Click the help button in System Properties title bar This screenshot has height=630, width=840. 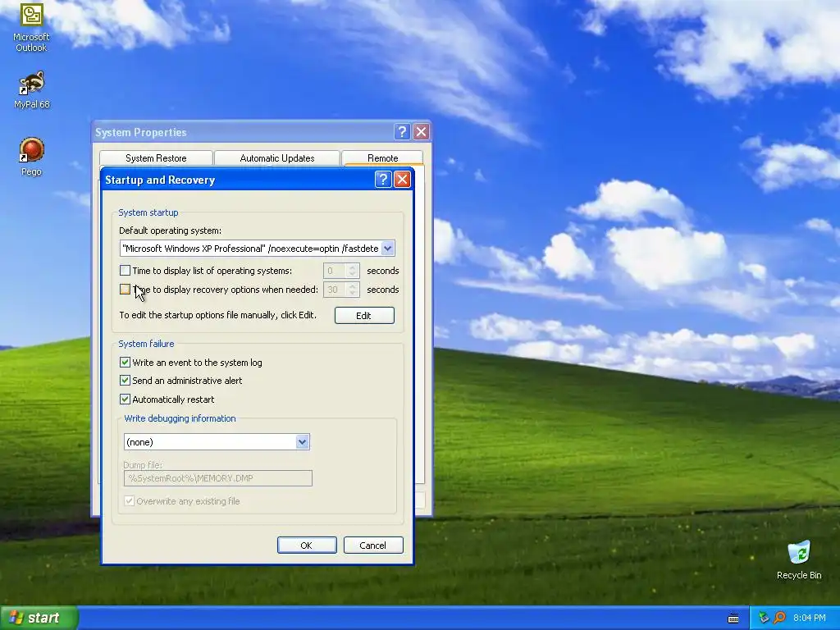click(402, 132)
